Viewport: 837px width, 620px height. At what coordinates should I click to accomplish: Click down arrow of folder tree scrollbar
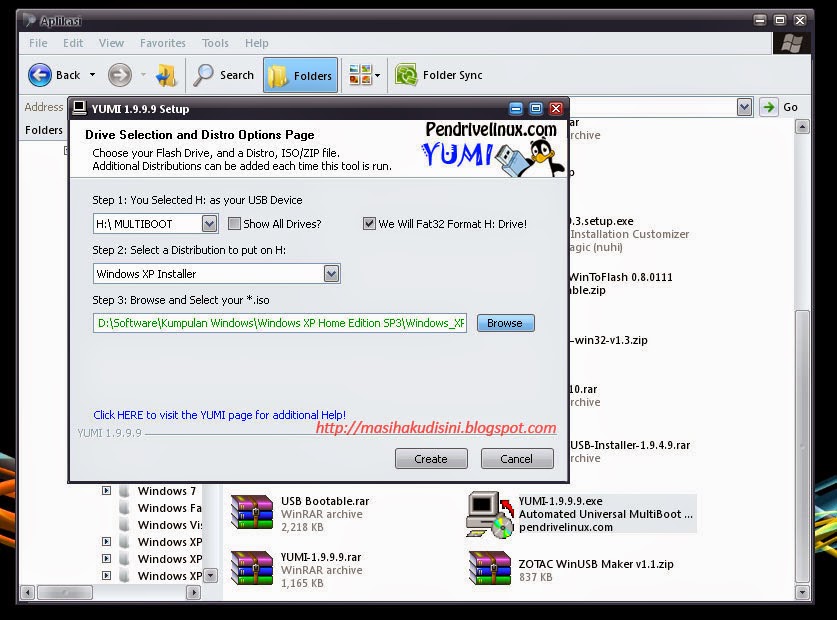pyautogui.click(x=211, y=576)
